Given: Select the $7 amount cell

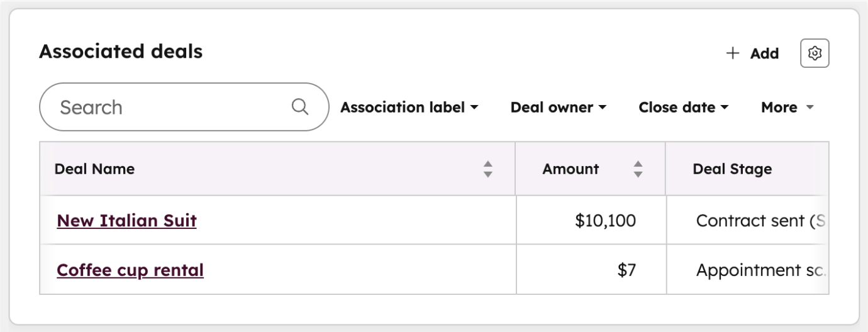Looking at the screenshot, I should (x=591, y=270).
